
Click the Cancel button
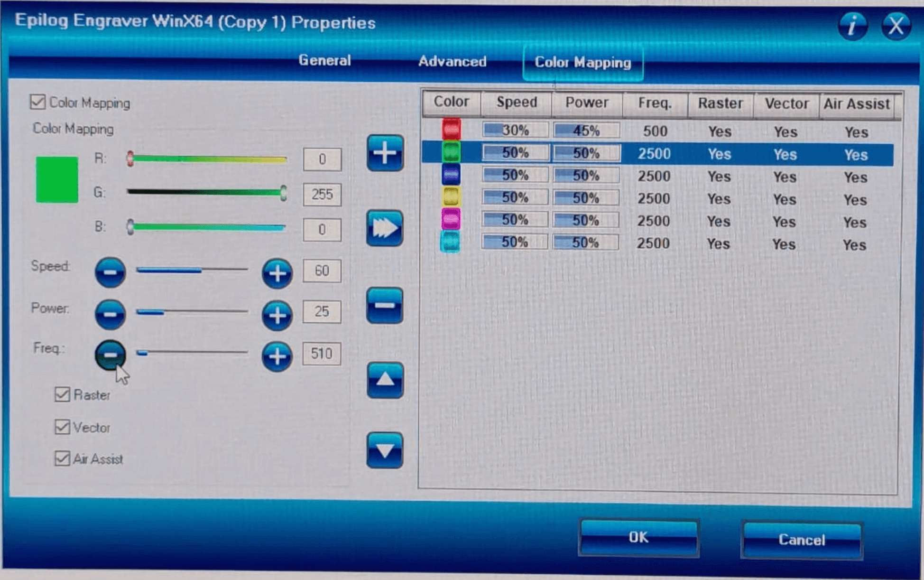pos(802,540)
